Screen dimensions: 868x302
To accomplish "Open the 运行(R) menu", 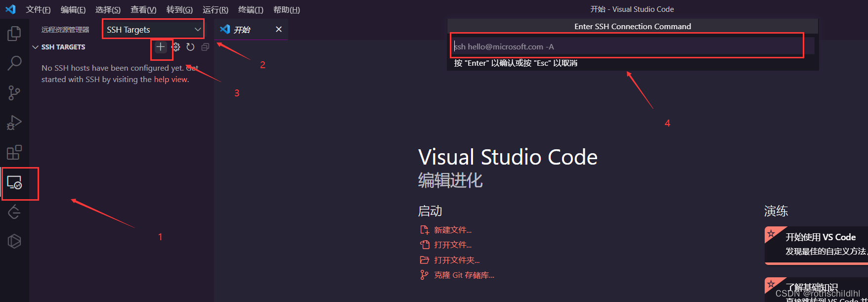I will tap(216, 9).
